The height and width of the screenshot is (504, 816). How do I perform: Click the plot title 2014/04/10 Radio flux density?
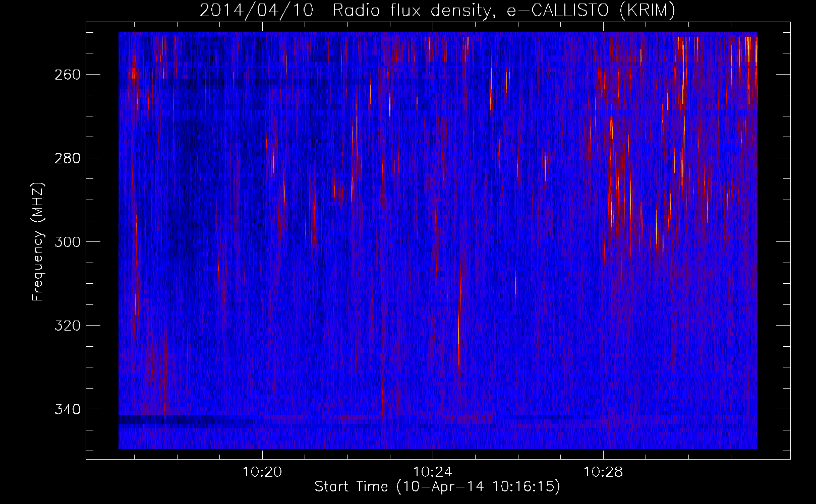(x=437, y=10)
